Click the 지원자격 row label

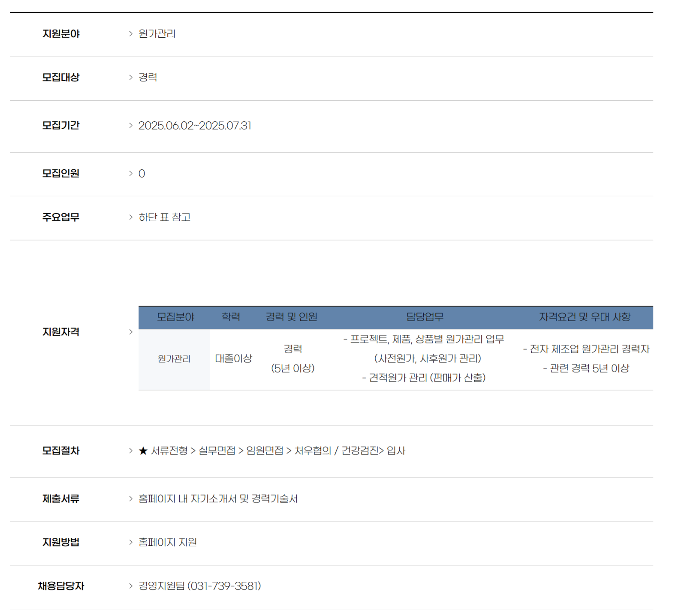point(61,332)
